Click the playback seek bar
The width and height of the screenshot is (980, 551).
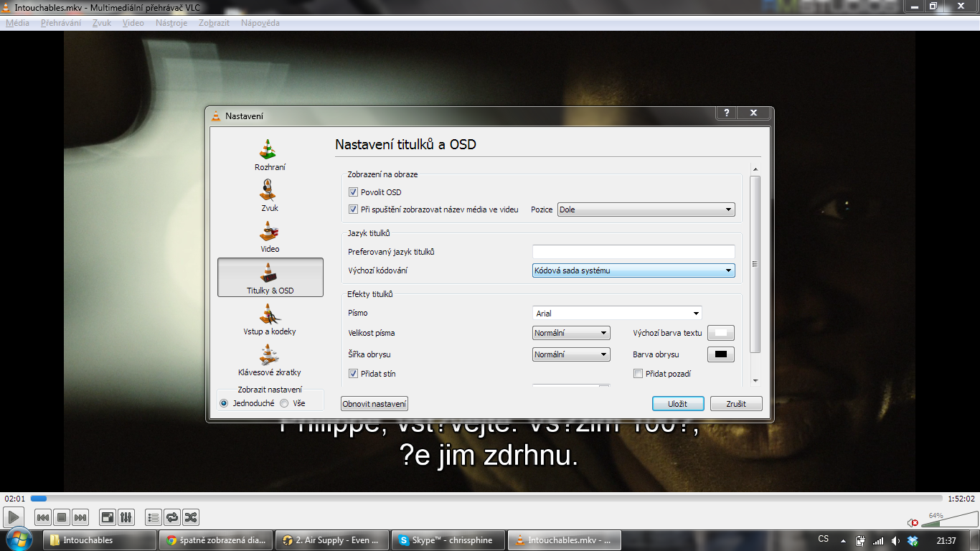pos(486,499)
